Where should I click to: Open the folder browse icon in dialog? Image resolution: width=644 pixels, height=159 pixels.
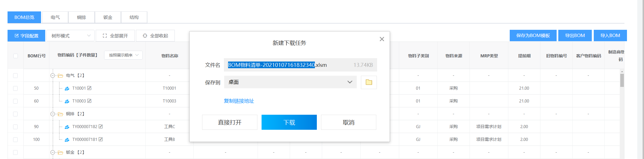(x=369, y=82)
